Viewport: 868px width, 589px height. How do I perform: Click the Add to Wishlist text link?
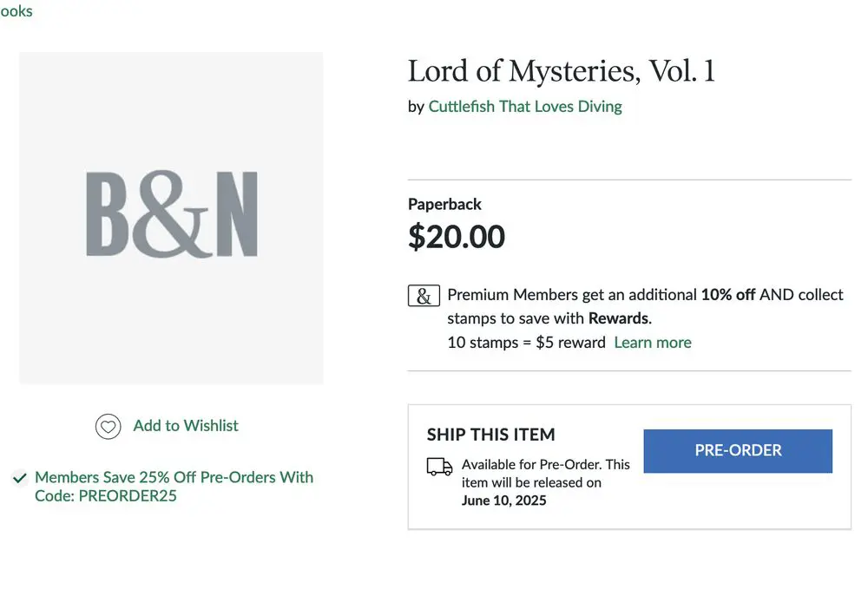186,426
